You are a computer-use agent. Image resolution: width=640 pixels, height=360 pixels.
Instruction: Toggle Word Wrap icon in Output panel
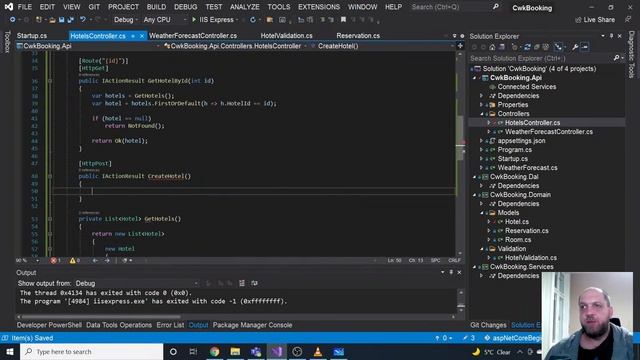click(254, 283)
